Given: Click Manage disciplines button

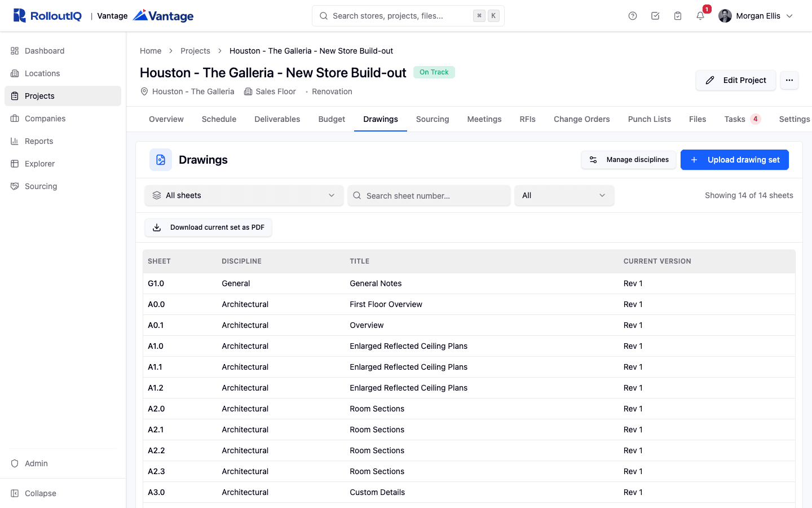Looking at the screenshot, I should tap(629, 160).
